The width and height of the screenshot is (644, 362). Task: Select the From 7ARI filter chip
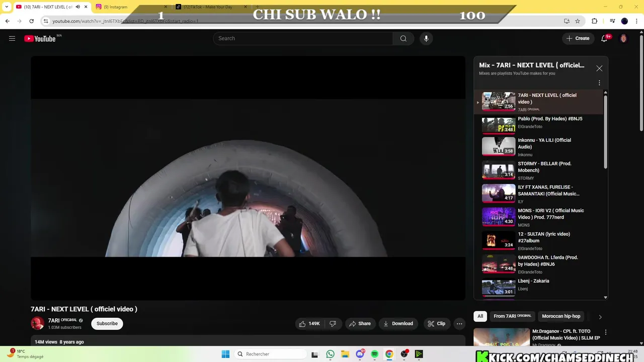tap(512, 316)
